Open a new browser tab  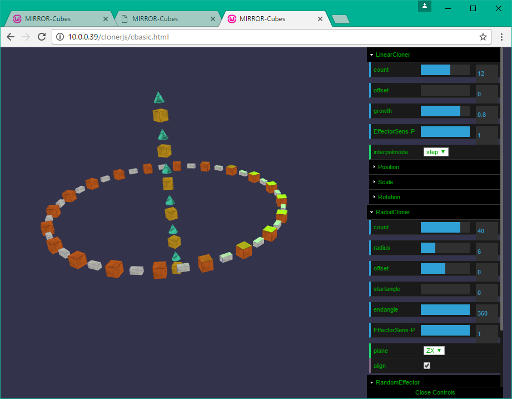(341, 19)
